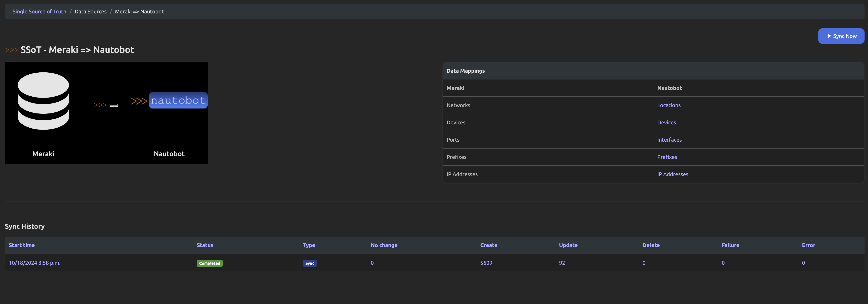Open the Interfaces mapping link

(x=669, y=140)
